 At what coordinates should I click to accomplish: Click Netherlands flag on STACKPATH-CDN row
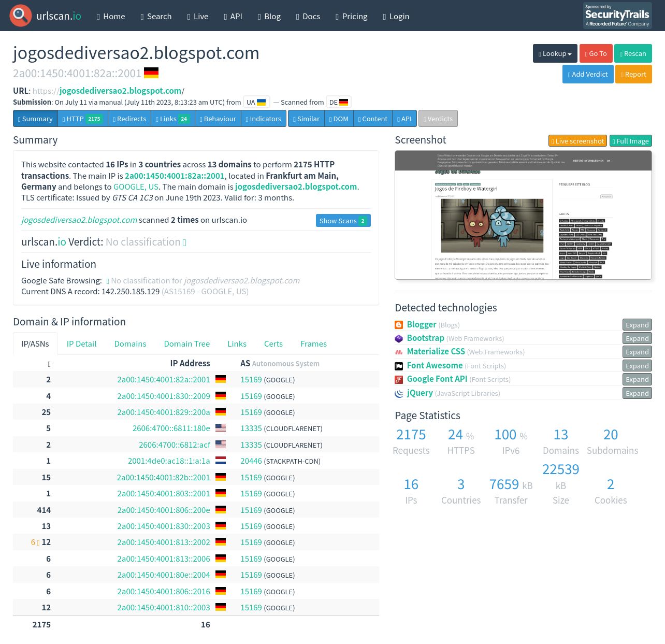click(221, 461)
